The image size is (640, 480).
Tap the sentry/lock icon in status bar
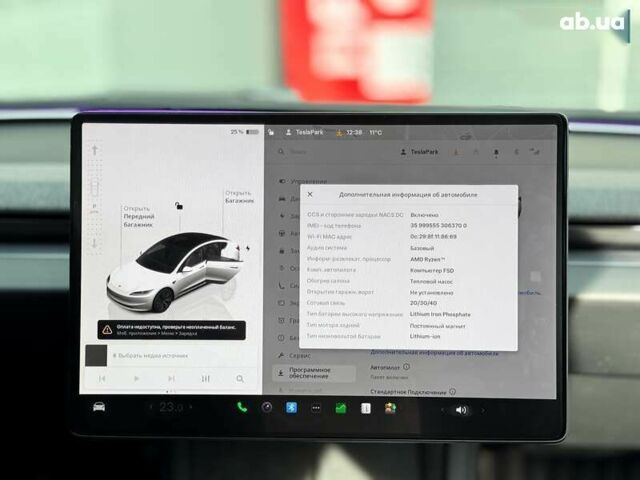tap(271, 132)
